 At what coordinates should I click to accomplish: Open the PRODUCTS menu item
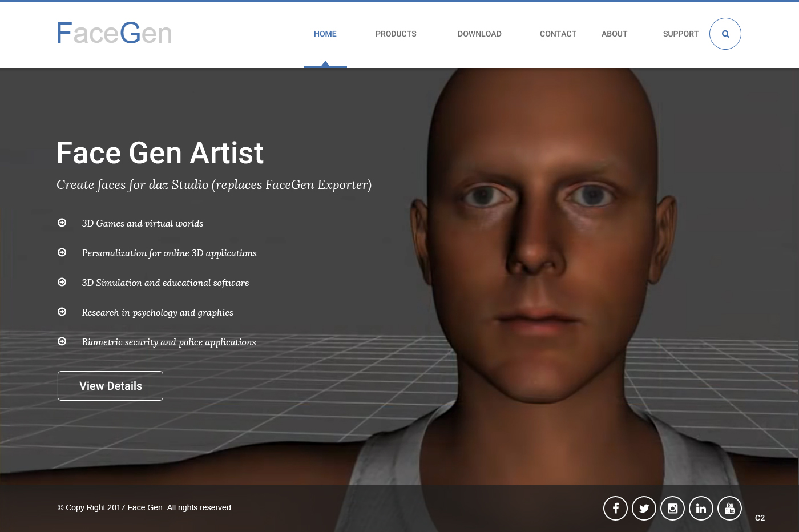click(396, 34)
